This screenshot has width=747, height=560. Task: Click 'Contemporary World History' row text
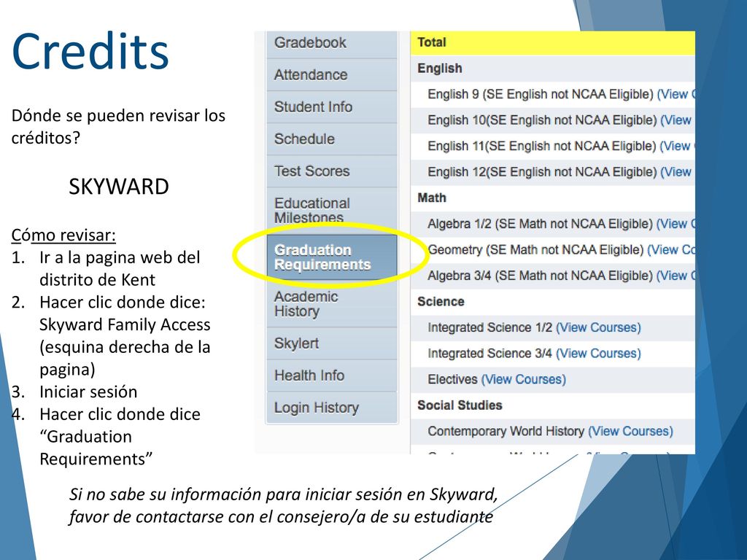506,432
